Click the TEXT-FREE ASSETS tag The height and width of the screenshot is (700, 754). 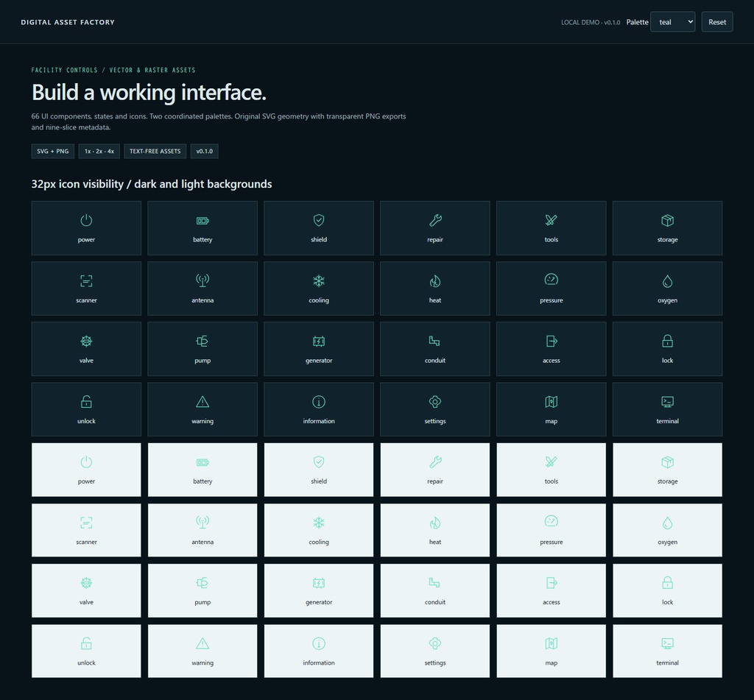point(155,151)
